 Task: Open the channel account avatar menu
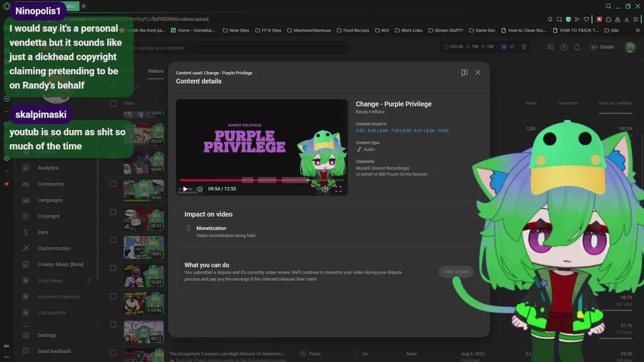click(630, 47)
